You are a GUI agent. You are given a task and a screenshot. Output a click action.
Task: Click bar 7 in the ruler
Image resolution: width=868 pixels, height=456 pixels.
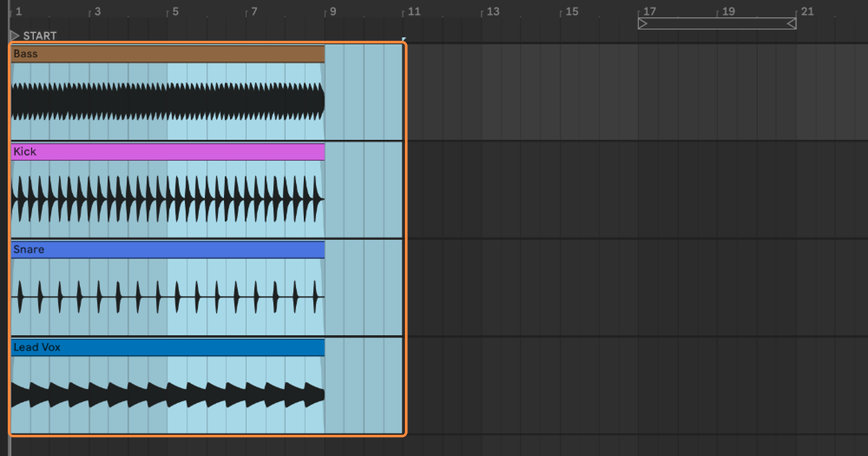[x=254, y=12]
